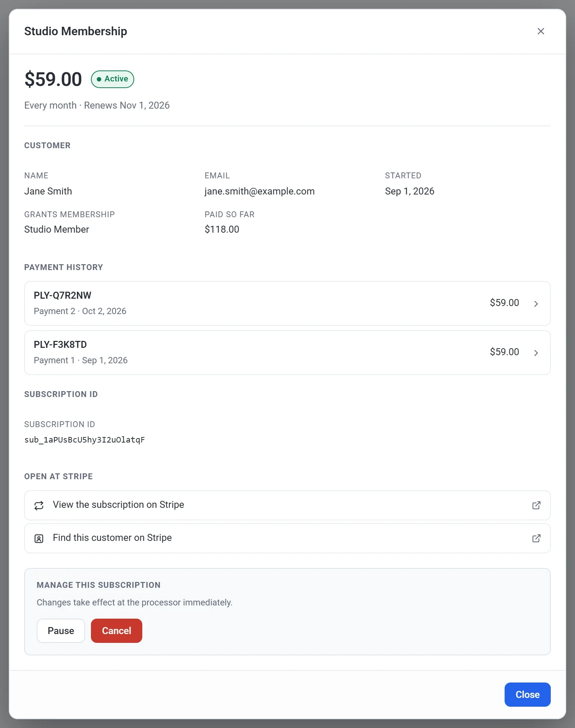Click the $118.00 paid so far value
Viewport: 575px width, 728px height.
click(x=222, y=229)
